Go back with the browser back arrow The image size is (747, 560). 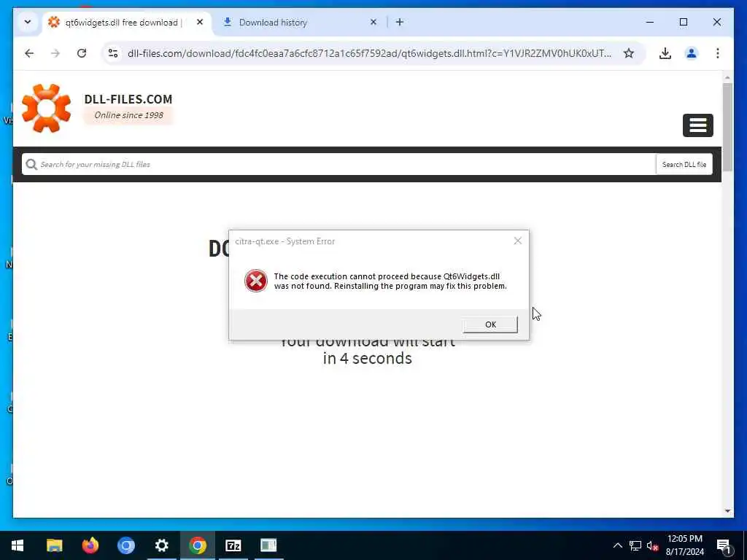click(x=29, y=53)
